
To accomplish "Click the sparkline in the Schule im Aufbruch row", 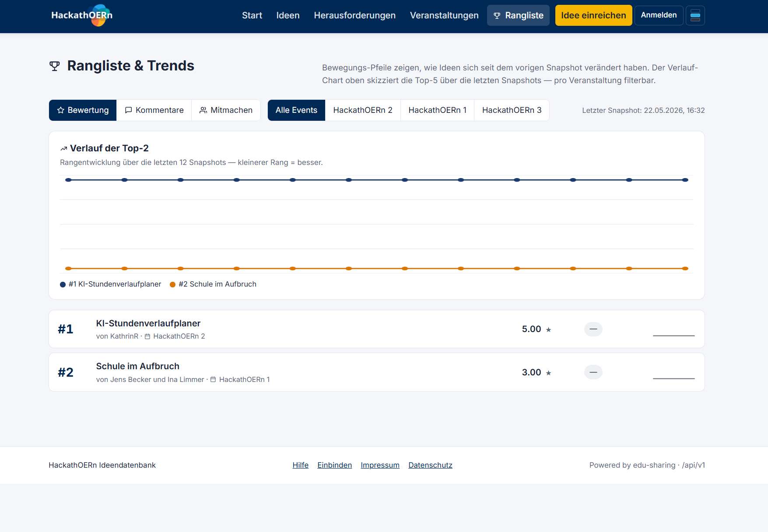I will pos(674,378).
